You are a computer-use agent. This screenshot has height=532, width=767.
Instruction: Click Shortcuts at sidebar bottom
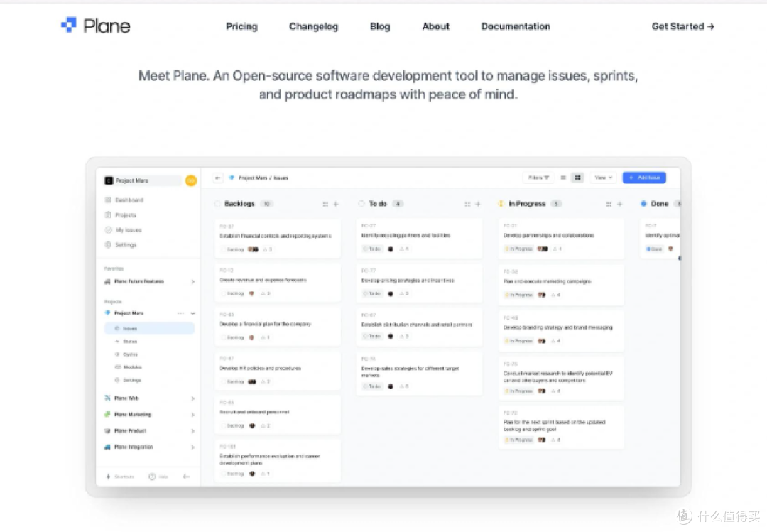120,477
